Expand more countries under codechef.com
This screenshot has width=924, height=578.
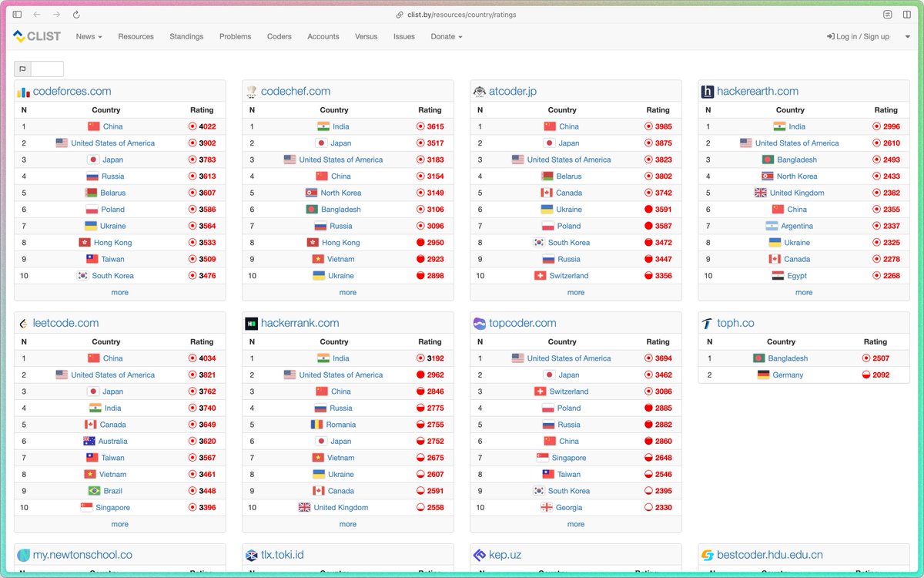pos(348,292)
